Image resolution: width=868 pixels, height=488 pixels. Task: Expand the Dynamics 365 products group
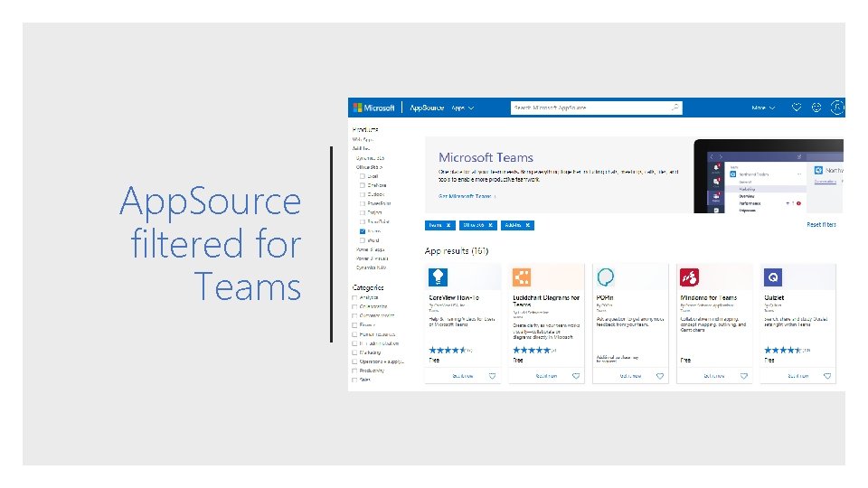click(x=371, y=158)
